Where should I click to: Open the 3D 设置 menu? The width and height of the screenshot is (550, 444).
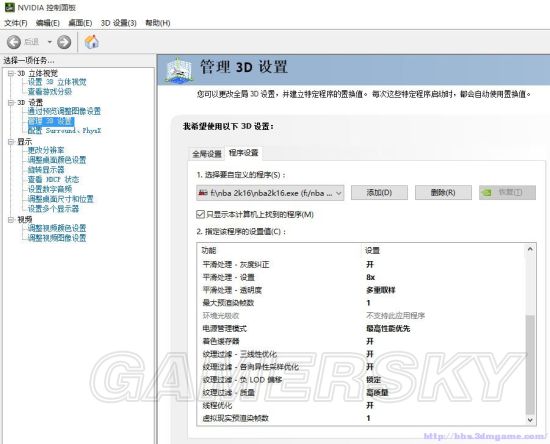(x=118, y=23)
